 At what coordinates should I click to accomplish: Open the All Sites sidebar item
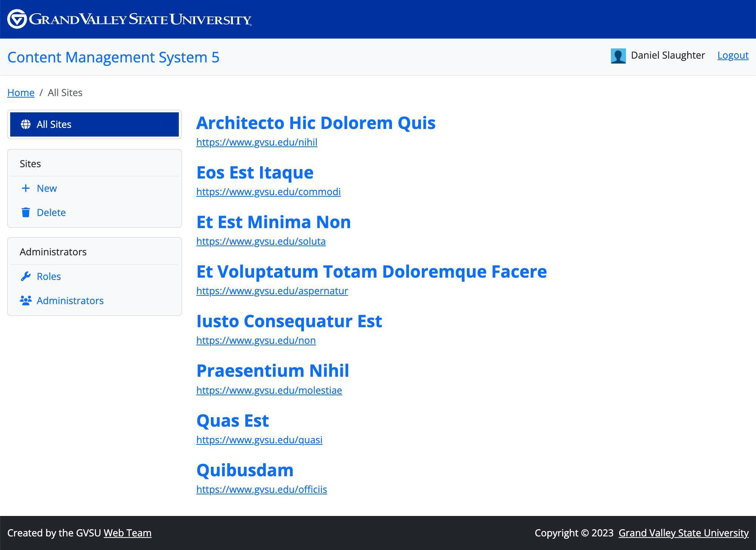click(x=54, y=124)
